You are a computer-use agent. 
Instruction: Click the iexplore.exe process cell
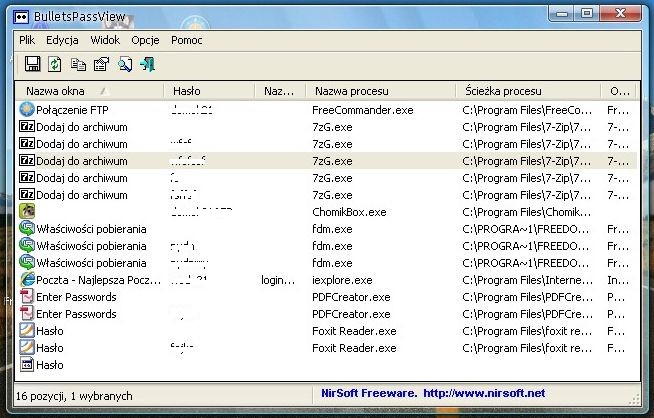coord(342,280)
